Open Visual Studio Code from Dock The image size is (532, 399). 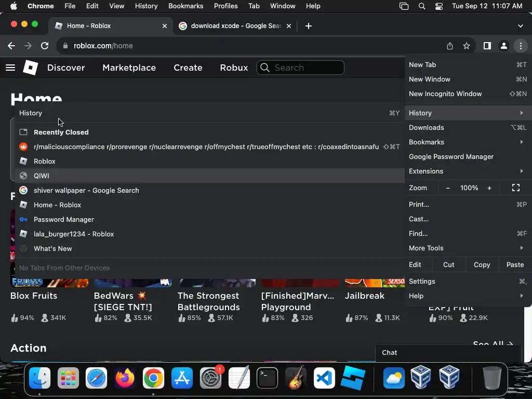324,378
